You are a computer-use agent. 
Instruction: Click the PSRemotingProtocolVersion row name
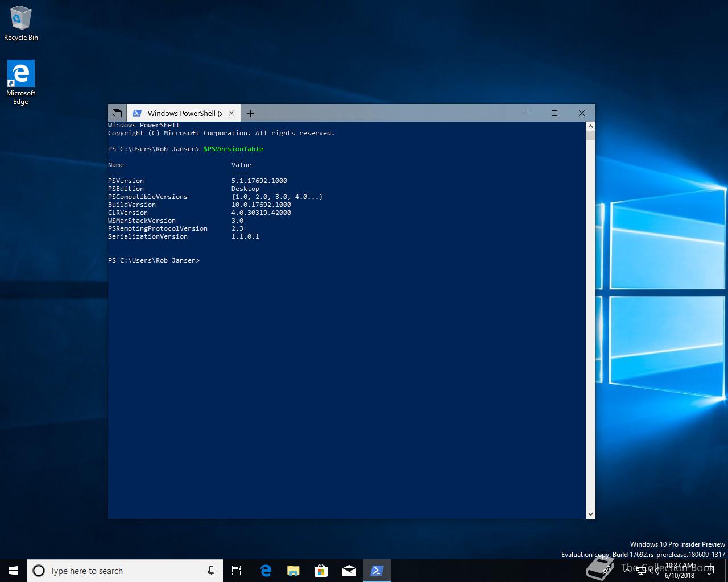click(158, 228)
